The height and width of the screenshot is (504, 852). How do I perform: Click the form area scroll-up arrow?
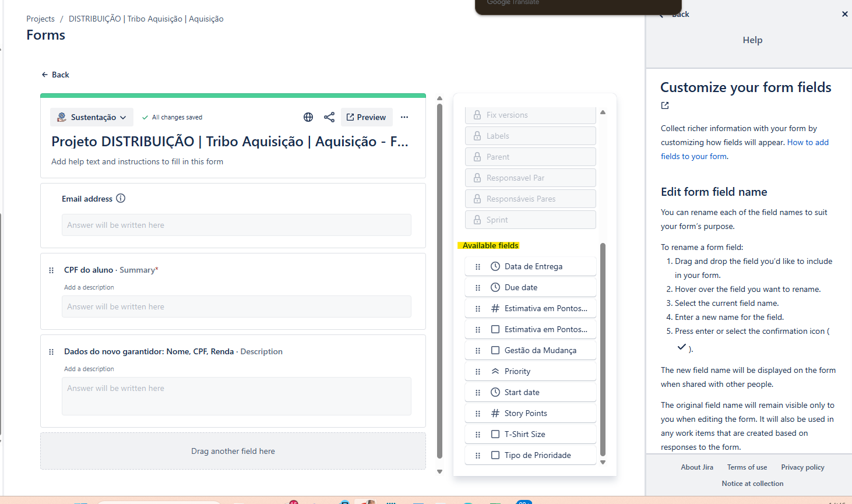click(x=440, y=98)
